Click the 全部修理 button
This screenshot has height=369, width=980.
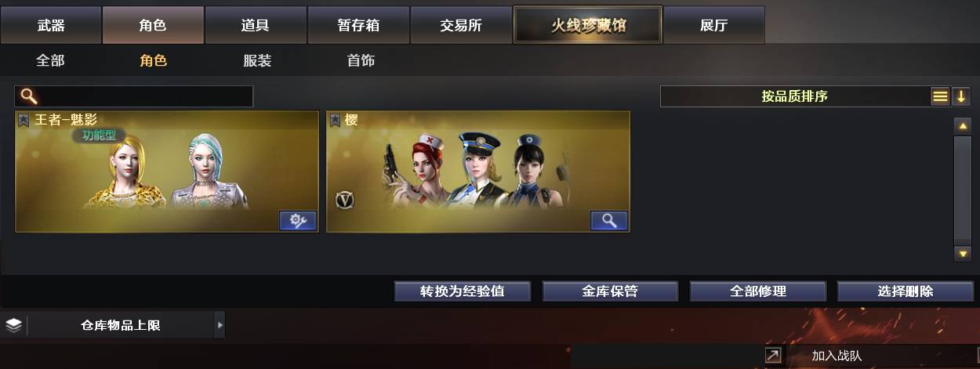[x=758, y=291]
